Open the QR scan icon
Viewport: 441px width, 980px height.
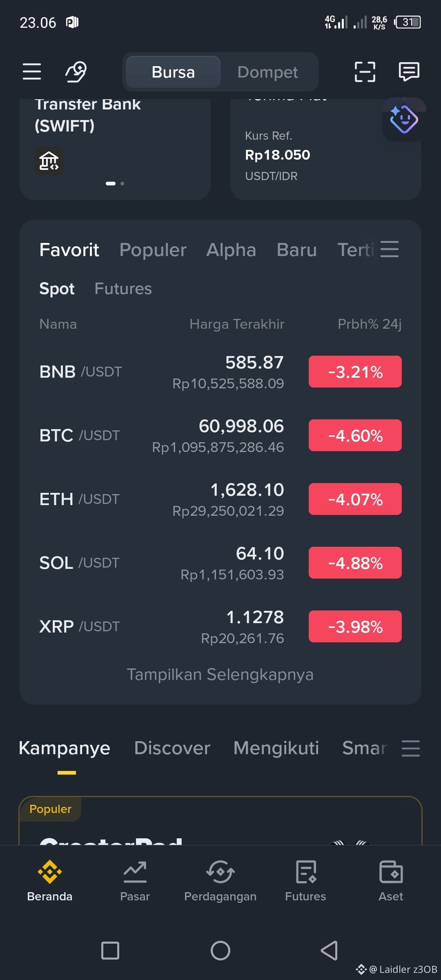[365, 72]
